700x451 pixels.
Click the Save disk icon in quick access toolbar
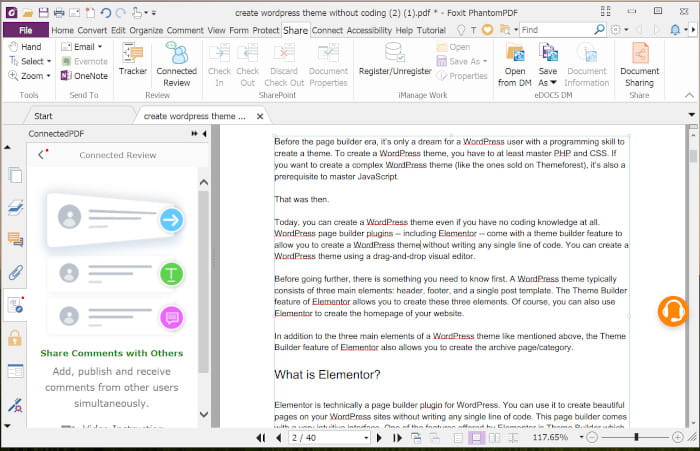[43, 13]
